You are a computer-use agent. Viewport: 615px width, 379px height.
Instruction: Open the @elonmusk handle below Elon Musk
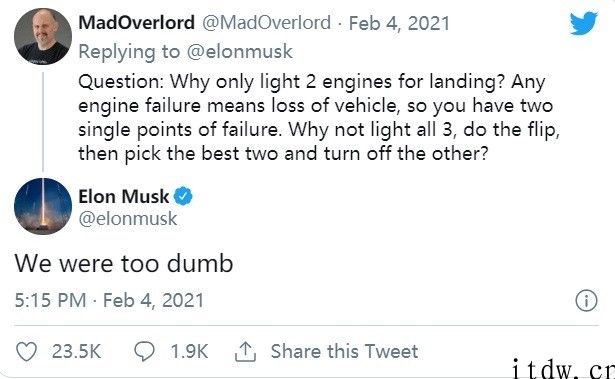tap(128, 219)
